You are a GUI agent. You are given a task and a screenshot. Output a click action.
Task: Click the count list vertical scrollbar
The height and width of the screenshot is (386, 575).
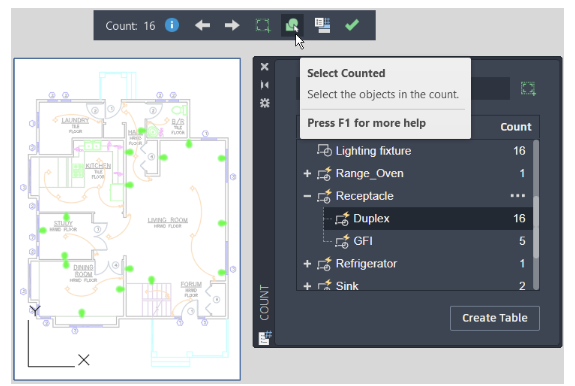tap(536, 214)
